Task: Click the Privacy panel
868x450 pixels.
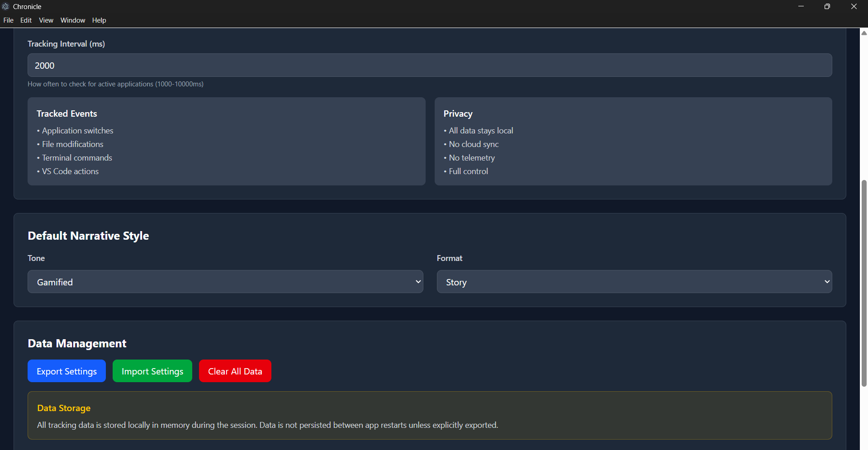Action: point(633,141)
